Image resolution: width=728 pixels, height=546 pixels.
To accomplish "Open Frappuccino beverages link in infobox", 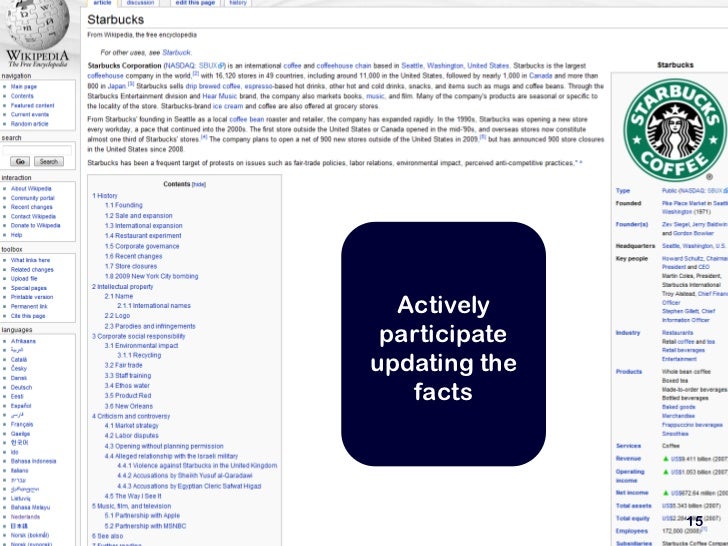I will click(x=692, y=425).
